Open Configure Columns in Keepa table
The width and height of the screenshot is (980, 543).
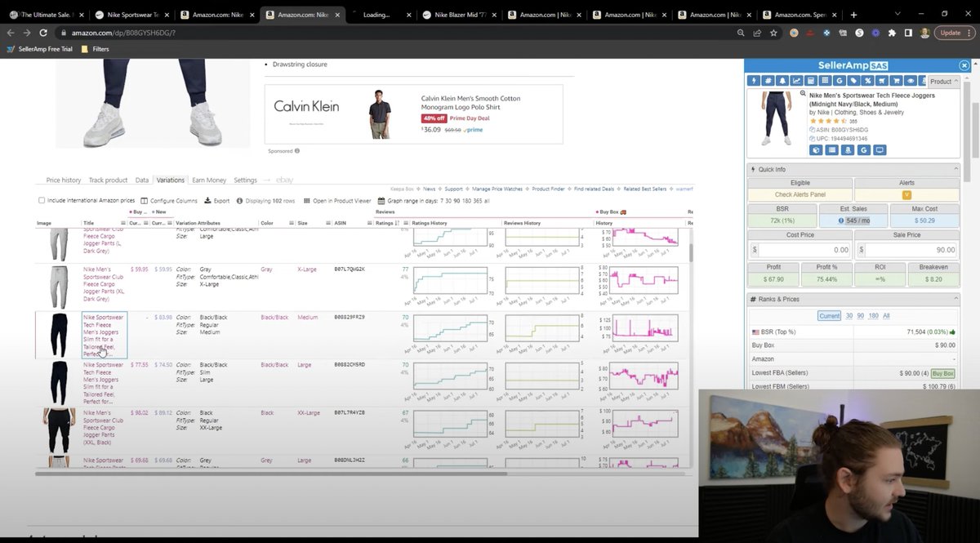(x=170, y=201)
